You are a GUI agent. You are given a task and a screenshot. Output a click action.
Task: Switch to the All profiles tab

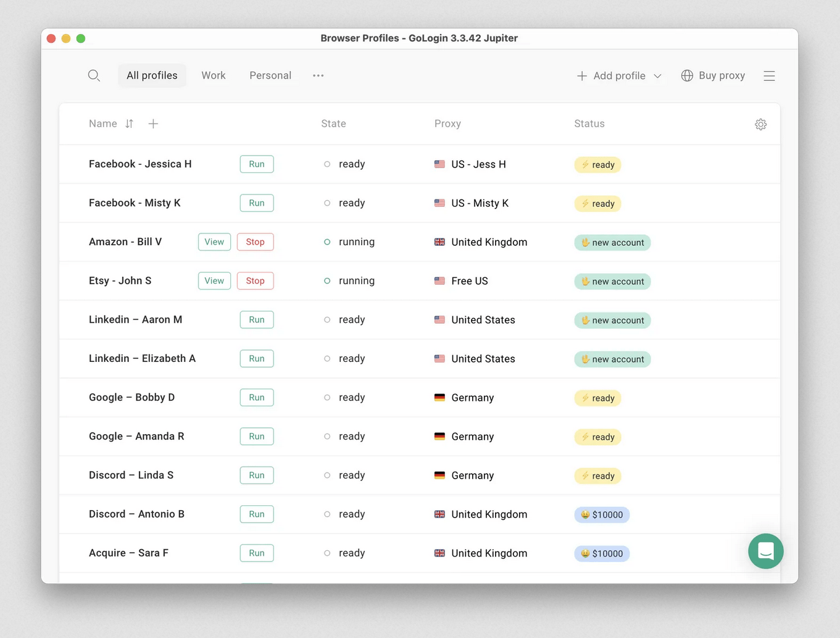(x=152, y=75)
